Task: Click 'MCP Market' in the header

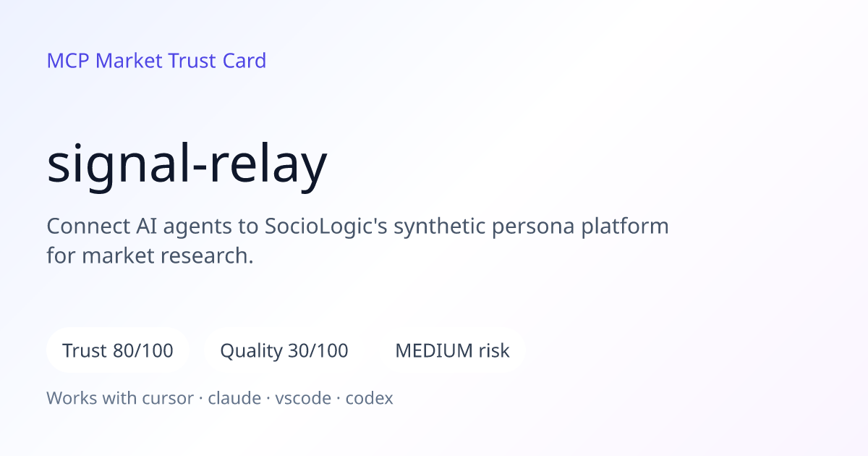Action: click(x=105, y=60)
